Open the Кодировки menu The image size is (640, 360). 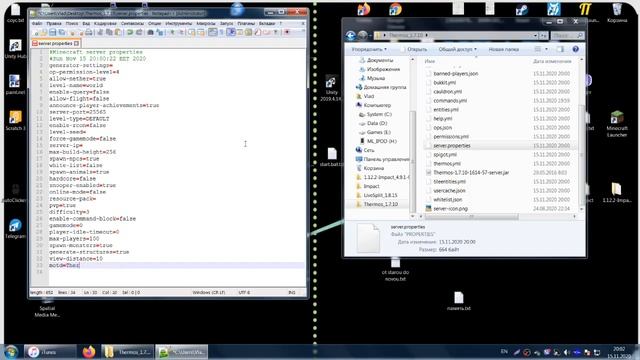[x=105, y=24]
